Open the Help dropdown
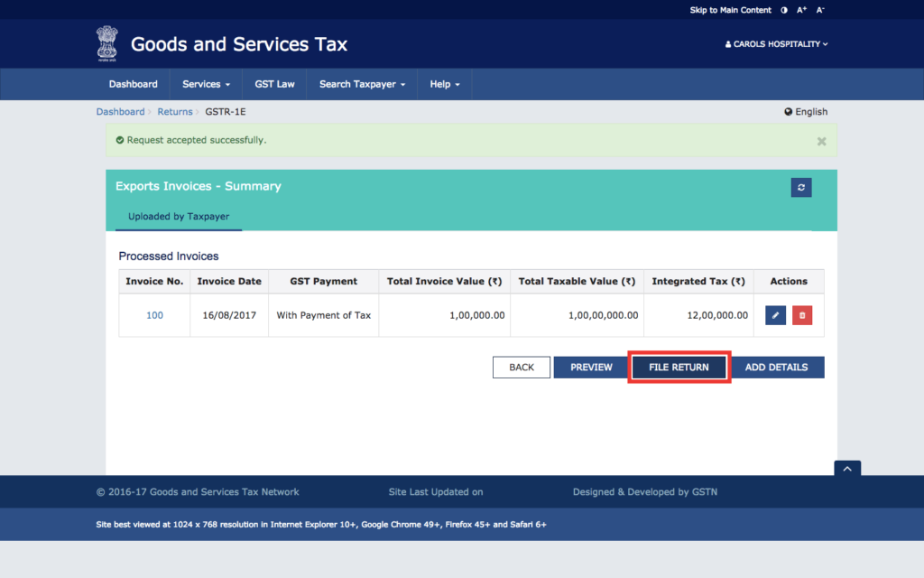The width and height of the screenshot is (924, 578). tap(444, 83)
